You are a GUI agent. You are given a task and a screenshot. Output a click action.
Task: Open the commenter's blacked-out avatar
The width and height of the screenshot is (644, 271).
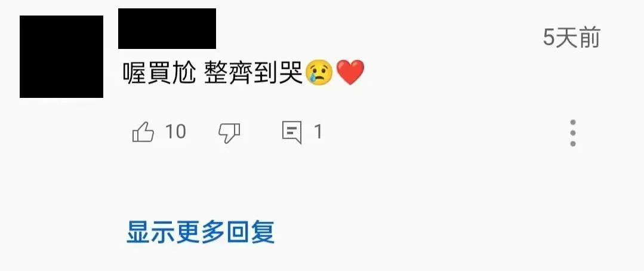[61, 57]
